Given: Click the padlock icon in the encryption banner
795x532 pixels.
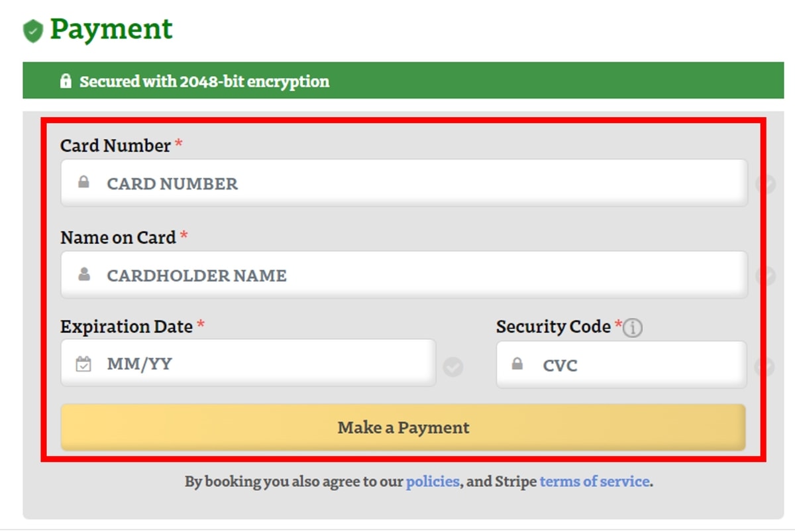Looking at the screenshot, I should tap(65, 81).
